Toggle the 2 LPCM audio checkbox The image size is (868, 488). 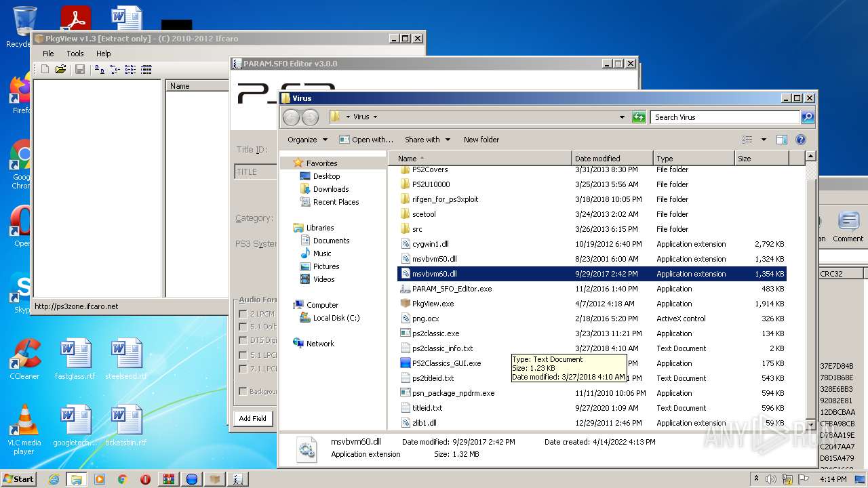pos(243,314)
